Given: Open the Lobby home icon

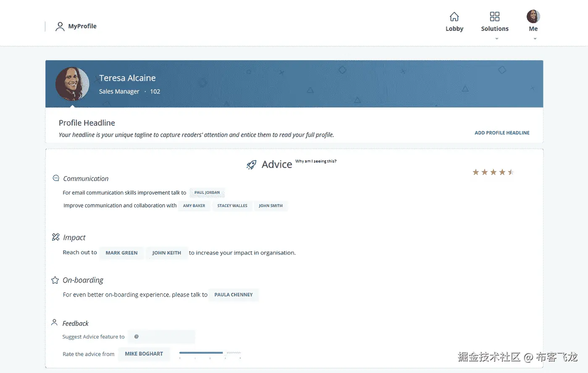Looking at the screenshot, I should click(454, 16).
